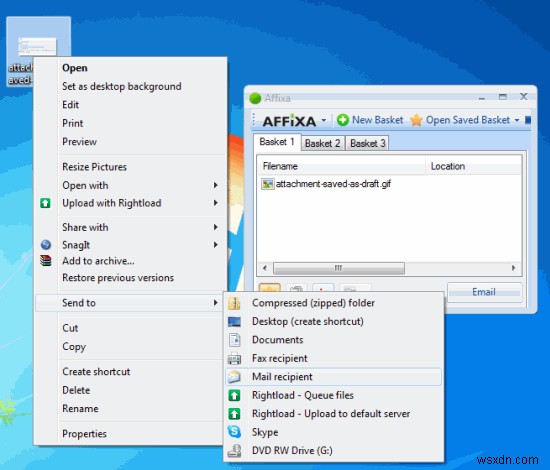Switch to the Basket 2 tab

tap(323, 143)
